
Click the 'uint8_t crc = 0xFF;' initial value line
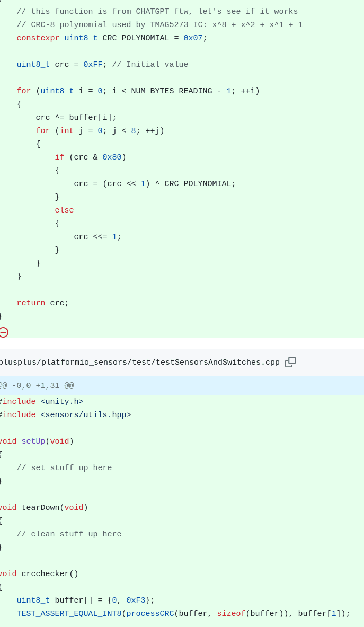click(x=102, y=64)
